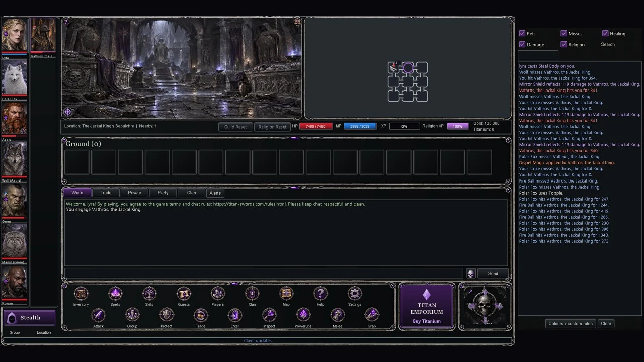Click the skull compass navigation icon
The width and height of the screenshot is (644, 362).
(x=485, y=307)
